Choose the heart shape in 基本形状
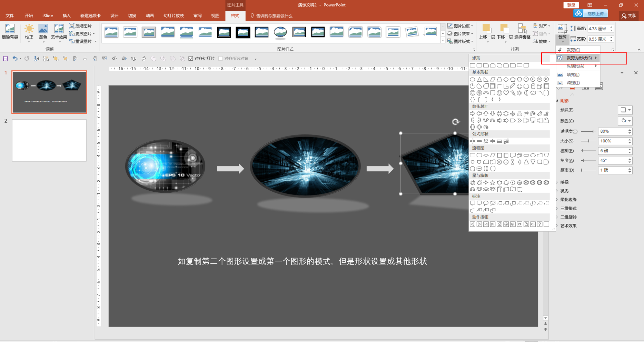 tap(506, 93)
